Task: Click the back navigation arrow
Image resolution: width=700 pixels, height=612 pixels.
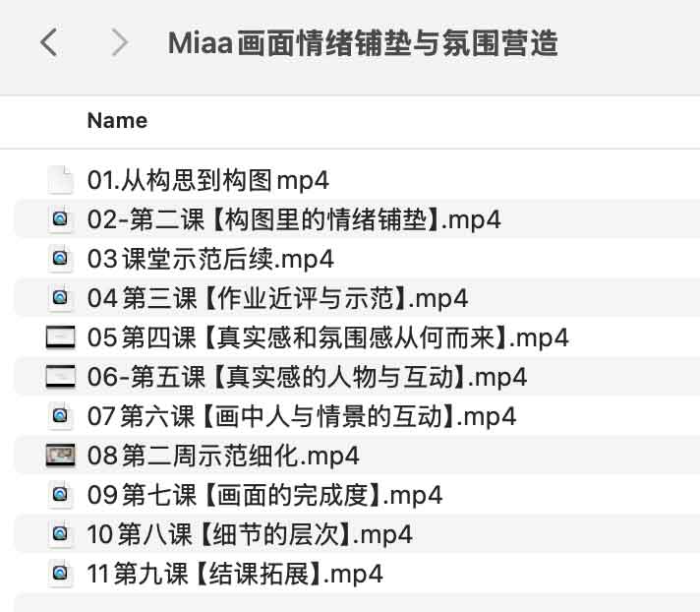Action: [x=48, y=42]
